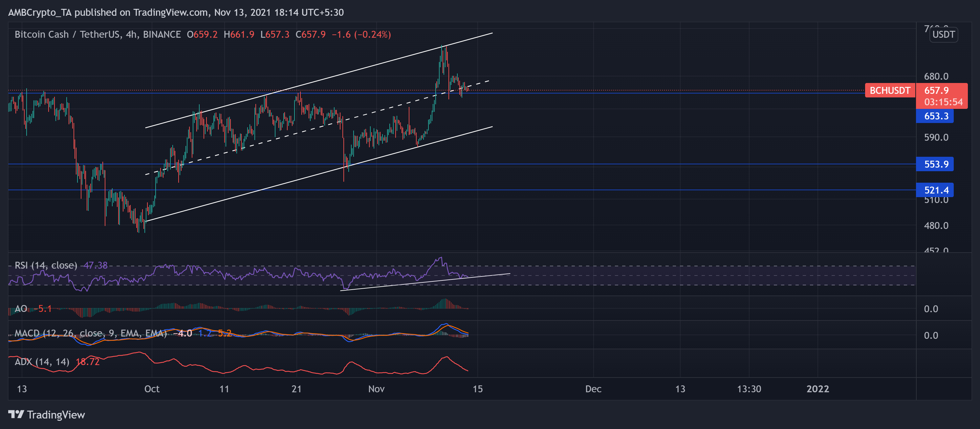Click the Nov label on the time axis
980x429 pixels.
(376, 389)
